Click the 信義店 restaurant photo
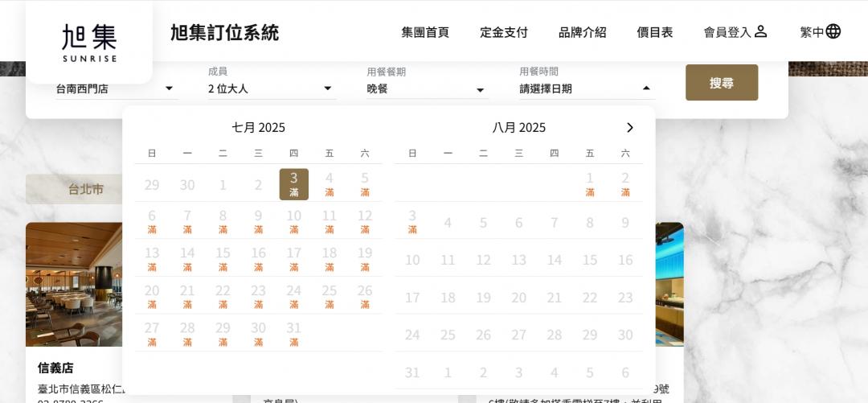This screenshot has width=868, height=403. [74, 285]
